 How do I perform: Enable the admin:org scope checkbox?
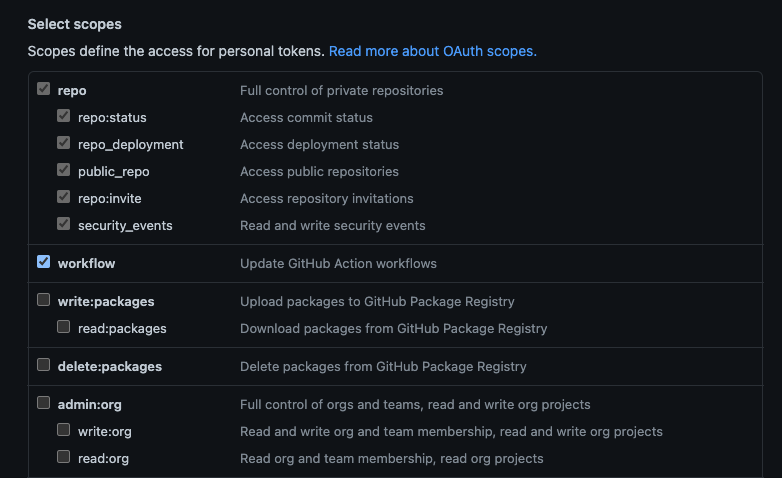(x=43, y=403)
